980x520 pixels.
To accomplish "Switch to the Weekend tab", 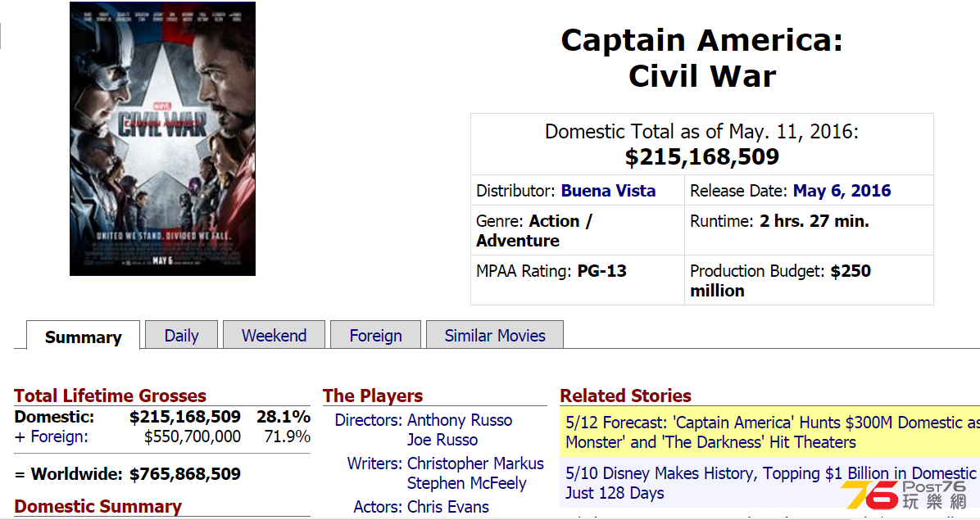I will (x=274, y=335).
